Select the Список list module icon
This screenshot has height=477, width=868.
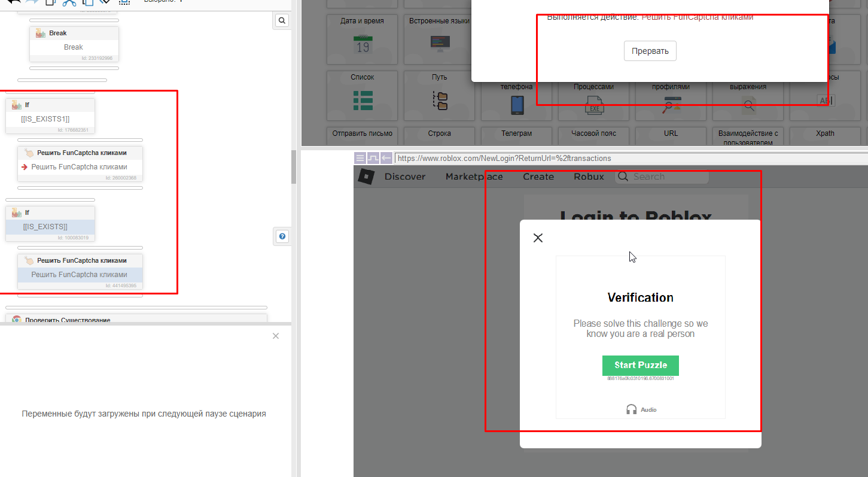pos(363,101)
